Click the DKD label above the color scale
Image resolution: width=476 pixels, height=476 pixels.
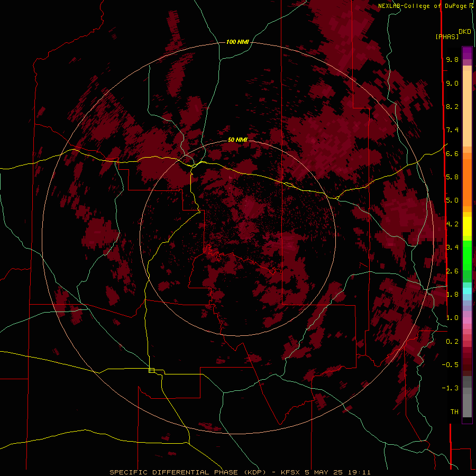point(465,32)
